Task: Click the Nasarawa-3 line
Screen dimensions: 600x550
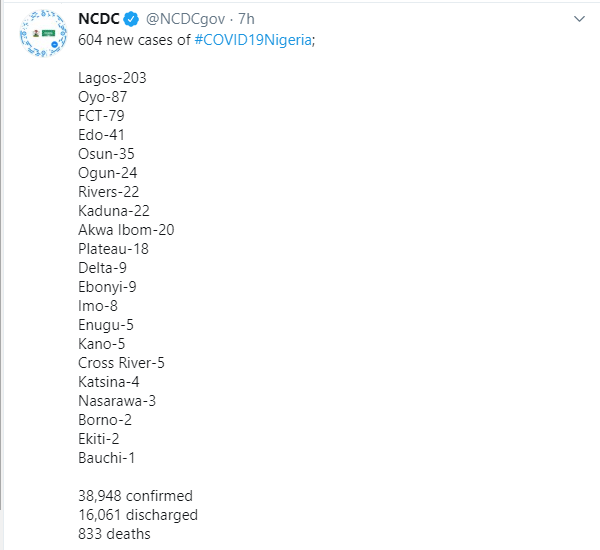Action: click(x=117, y=401)
